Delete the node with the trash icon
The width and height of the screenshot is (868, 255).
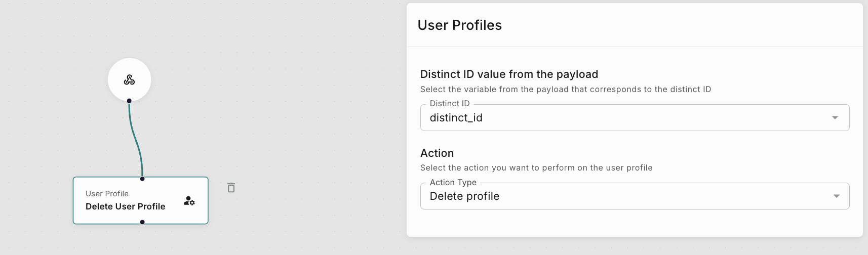231,188
